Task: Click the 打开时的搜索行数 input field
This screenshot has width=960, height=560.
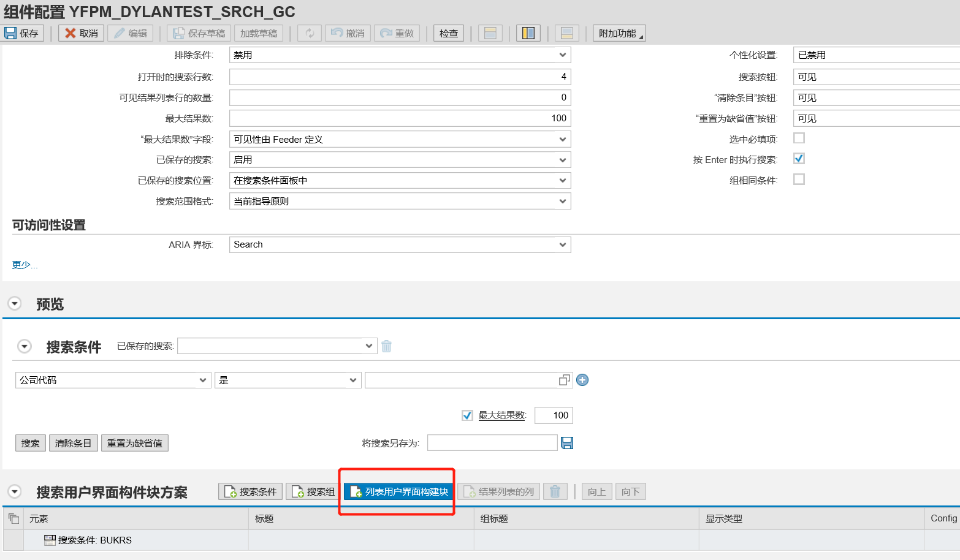Action: pyautogui.click(x=398, y=76)
